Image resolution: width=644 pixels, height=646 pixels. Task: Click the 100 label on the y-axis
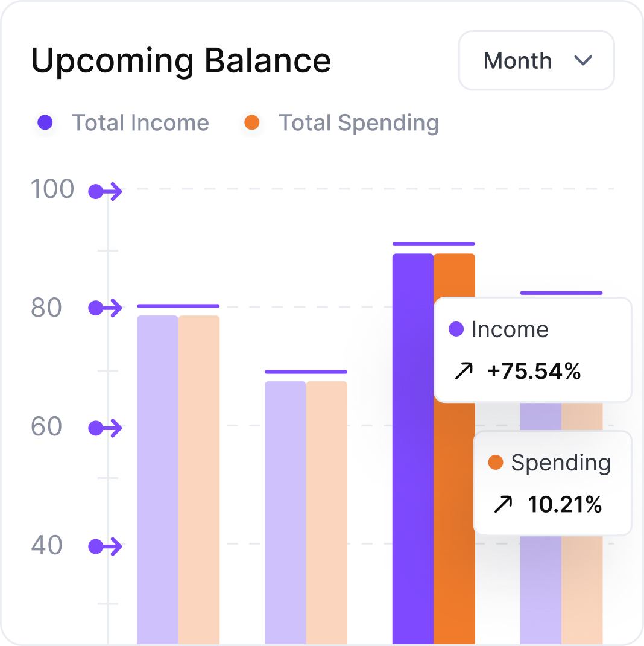click(x=53, y=189)
